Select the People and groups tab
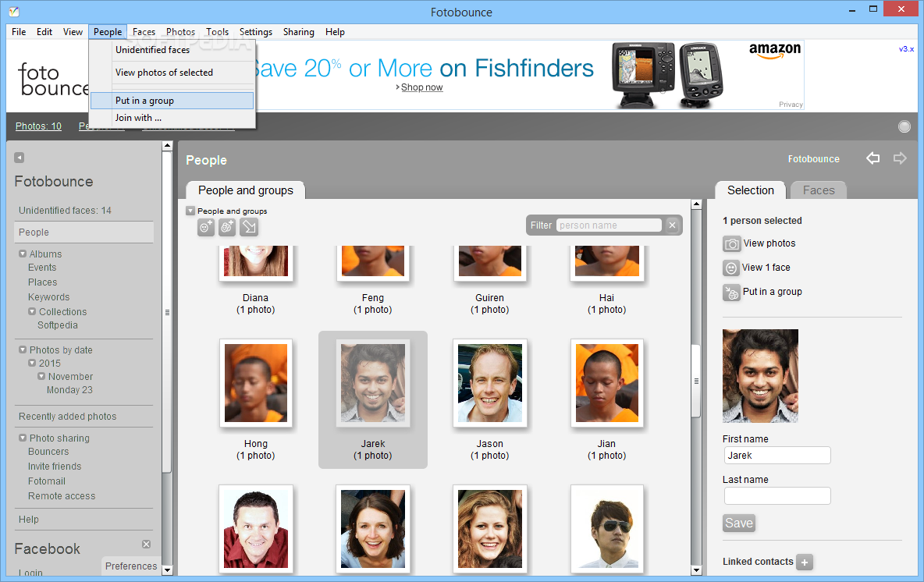The width and height of the screenshot is (924, 582). click(x=246, y=190)
